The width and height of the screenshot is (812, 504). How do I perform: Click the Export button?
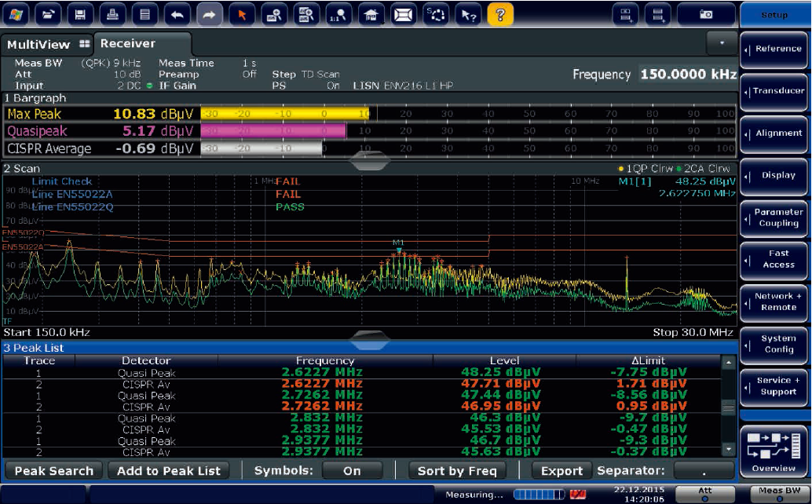click(x=561, y=471)
